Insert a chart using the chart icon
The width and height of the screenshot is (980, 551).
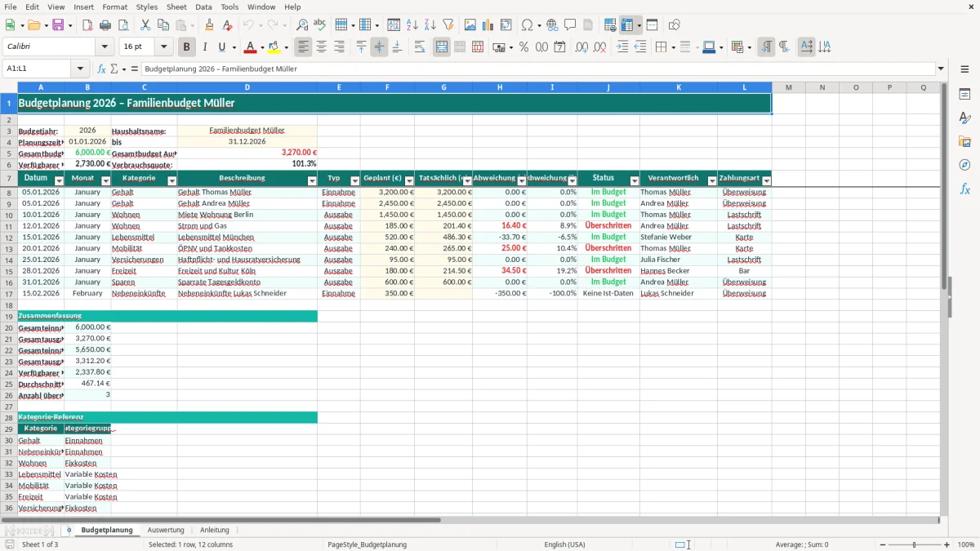point(488,25)
